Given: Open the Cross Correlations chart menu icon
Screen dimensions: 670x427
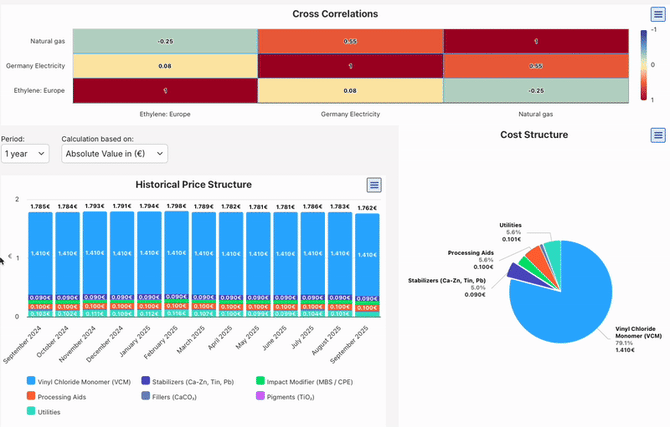Looking at the screenshot, I should click(657, 14).
